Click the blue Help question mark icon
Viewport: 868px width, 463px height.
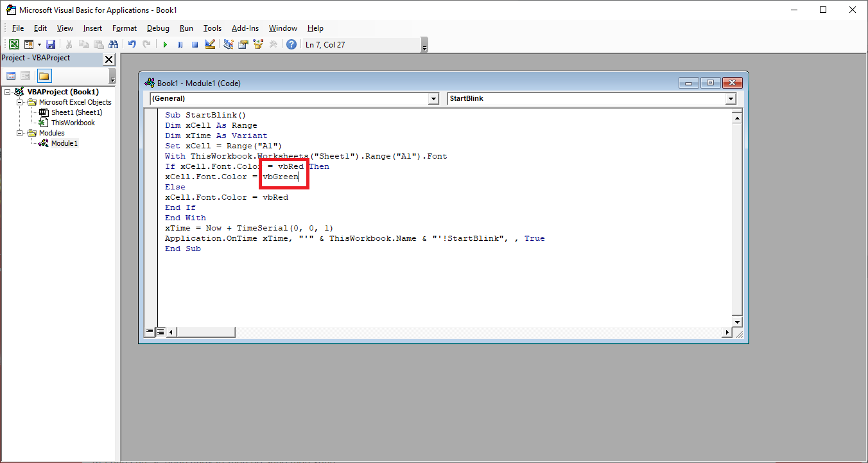pyautogui.click(x=291, y=44)
